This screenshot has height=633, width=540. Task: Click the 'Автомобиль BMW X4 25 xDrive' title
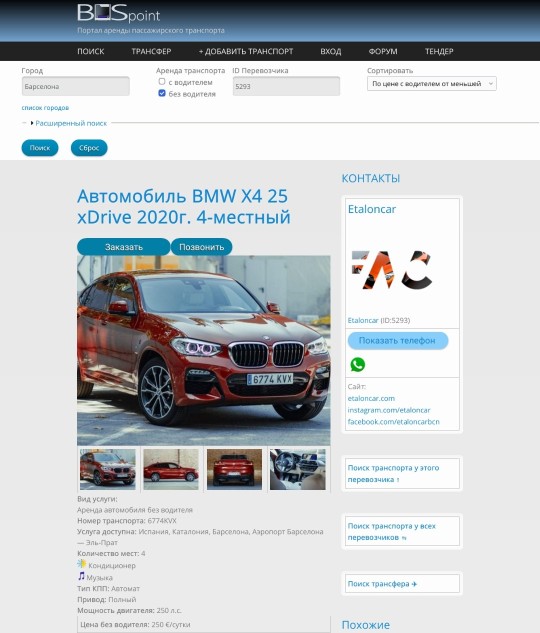click(184, 206)
